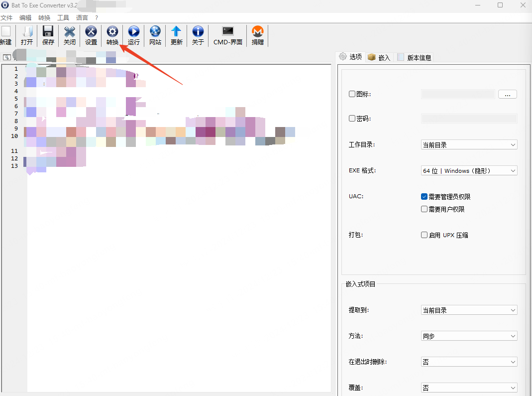This screenshot has height=396, width=532.
Task: Uncheck 需要管理员权限 checkbox
Action: tap(424, 197)
